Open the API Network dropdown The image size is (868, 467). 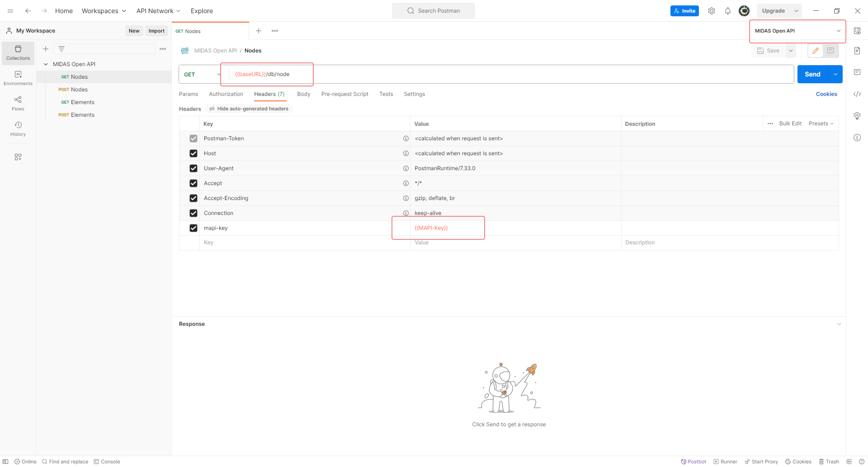(158, 11)
